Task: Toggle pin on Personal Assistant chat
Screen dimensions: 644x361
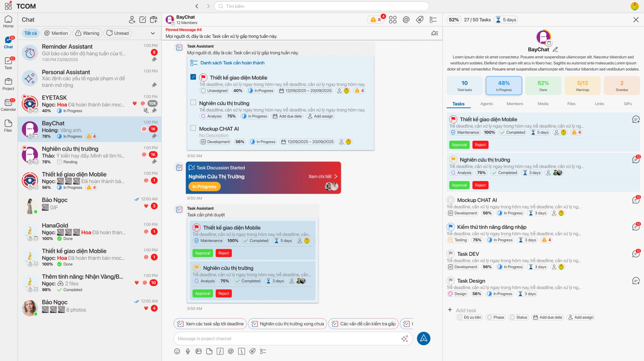Action: tap(154, 85)
